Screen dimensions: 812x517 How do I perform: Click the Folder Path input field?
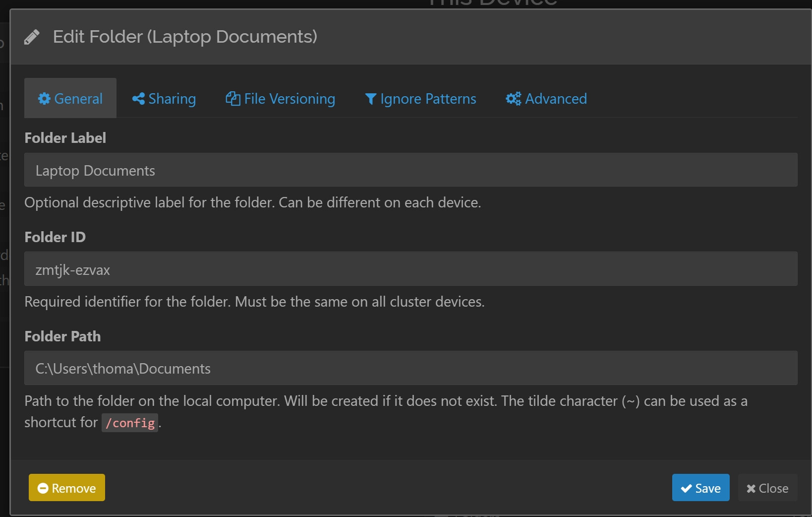point(410,368)
